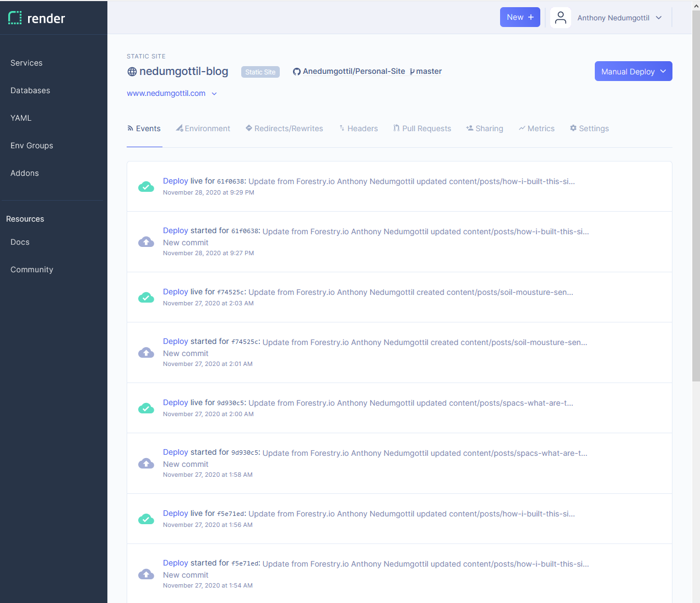Open Deploy link for live f5e71ed
This screenshot has height=603, width=700.
[176, 513]
